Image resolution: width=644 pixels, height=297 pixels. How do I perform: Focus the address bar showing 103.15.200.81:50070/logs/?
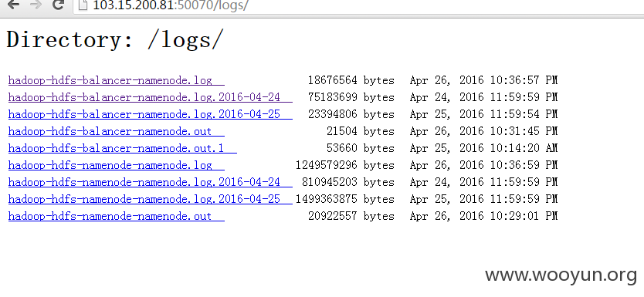tap(358, 5)
